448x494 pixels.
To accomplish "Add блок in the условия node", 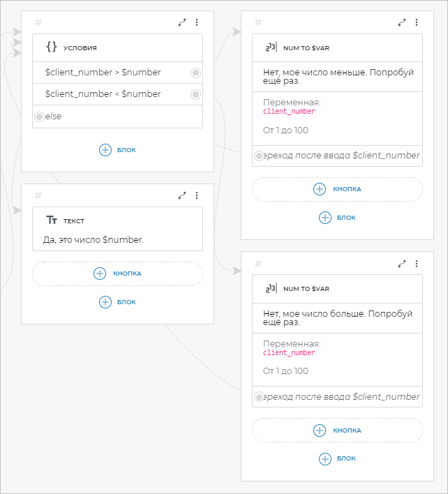I will click(117, 149).
